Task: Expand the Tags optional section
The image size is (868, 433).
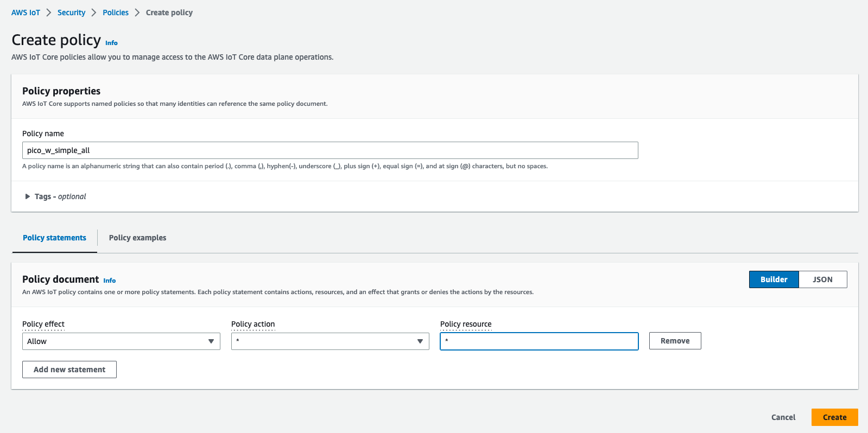Action: coord(55,196)
